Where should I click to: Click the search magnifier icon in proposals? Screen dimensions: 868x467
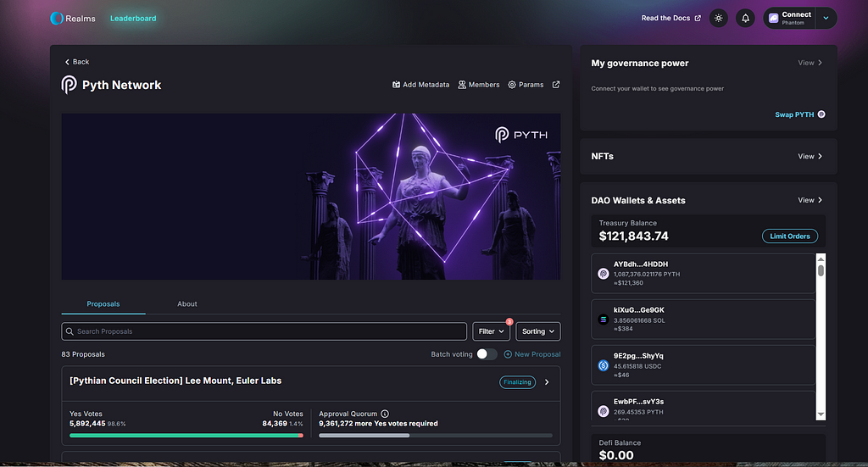tap(70, 331)
